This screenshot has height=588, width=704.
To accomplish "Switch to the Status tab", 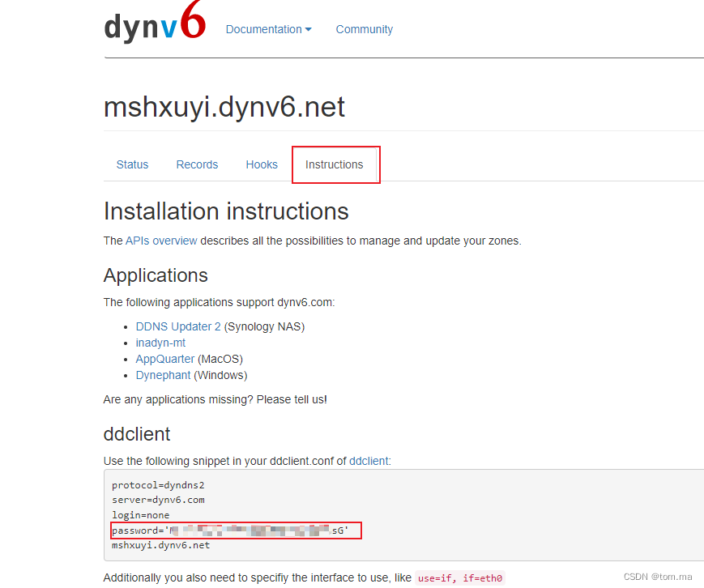I will pos(132,164).
